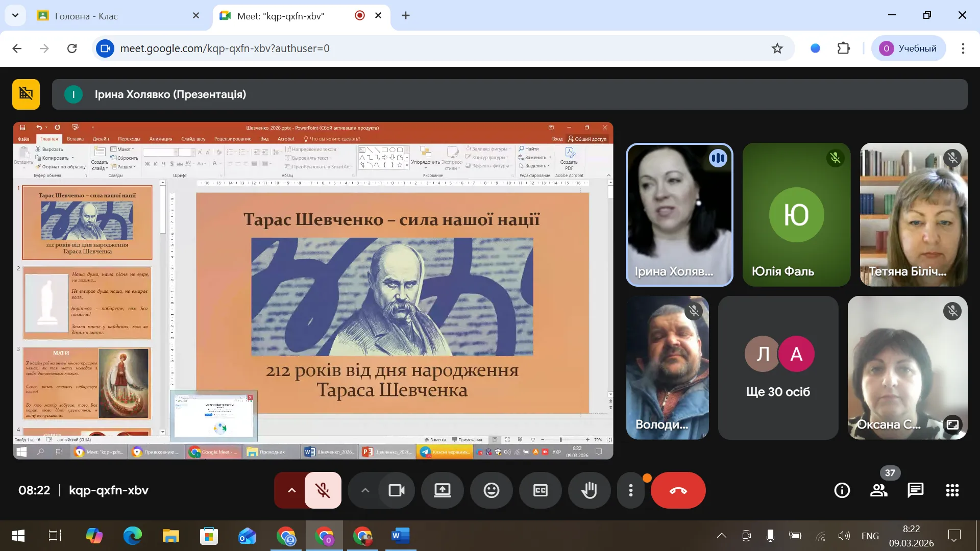Open the people list icon
980x551 pixels.
[878, 490]
